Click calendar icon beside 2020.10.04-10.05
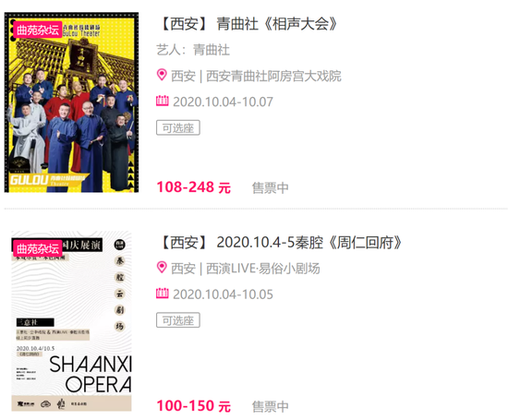This screenshot has width=508, height=420. point(162,293)
